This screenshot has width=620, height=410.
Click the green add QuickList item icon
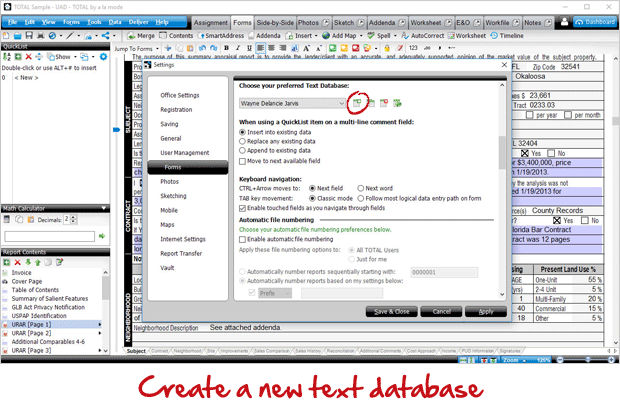(x=18, y=57)
